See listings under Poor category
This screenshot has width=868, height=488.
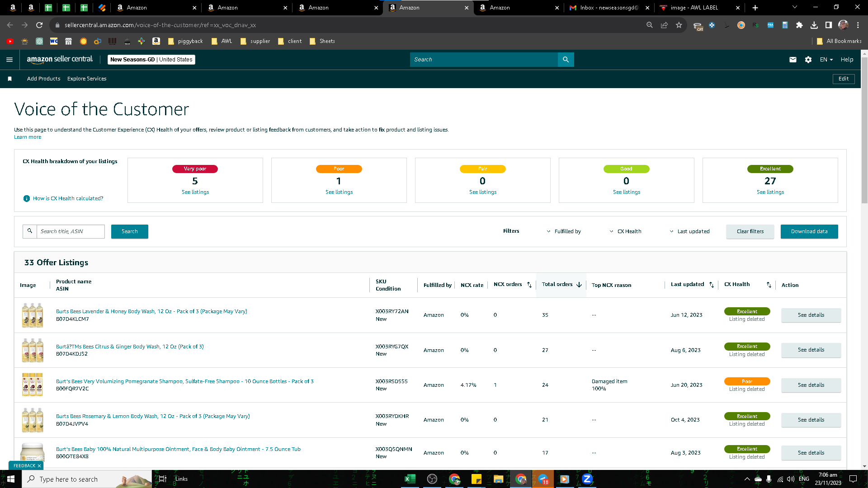click(x=339, y=192)
